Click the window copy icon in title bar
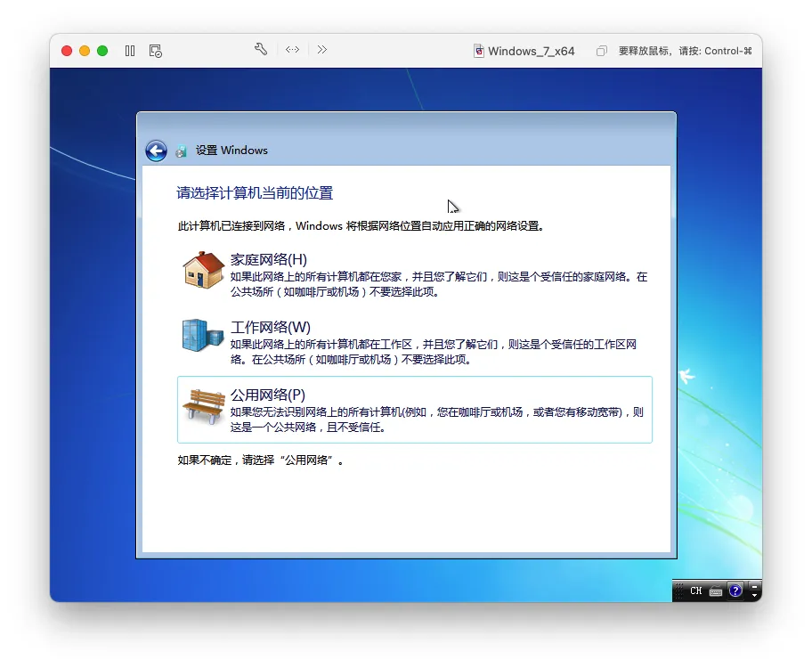The image size is (812, 668). [601, 51]
